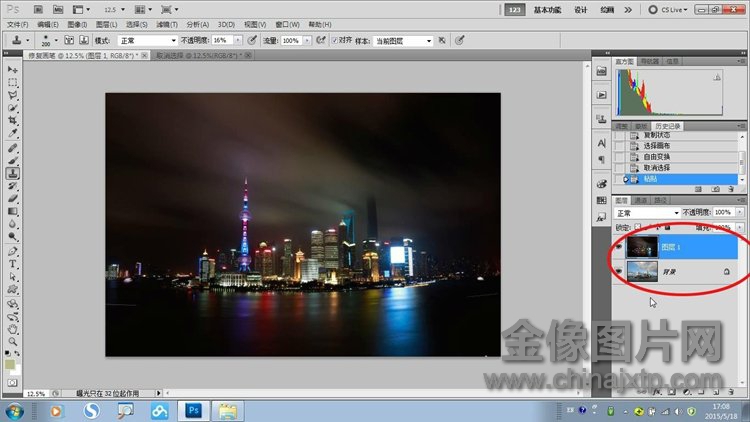Viewport: 750px width, 422px height.
Task: Select the Quick Selection tool
Action: [x=12, y=108]
